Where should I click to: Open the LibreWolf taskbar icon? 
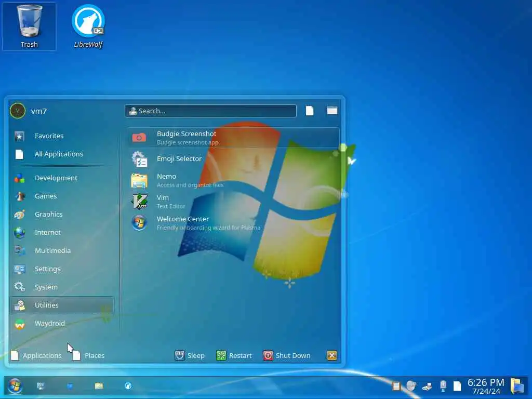(x=128, y=386)
